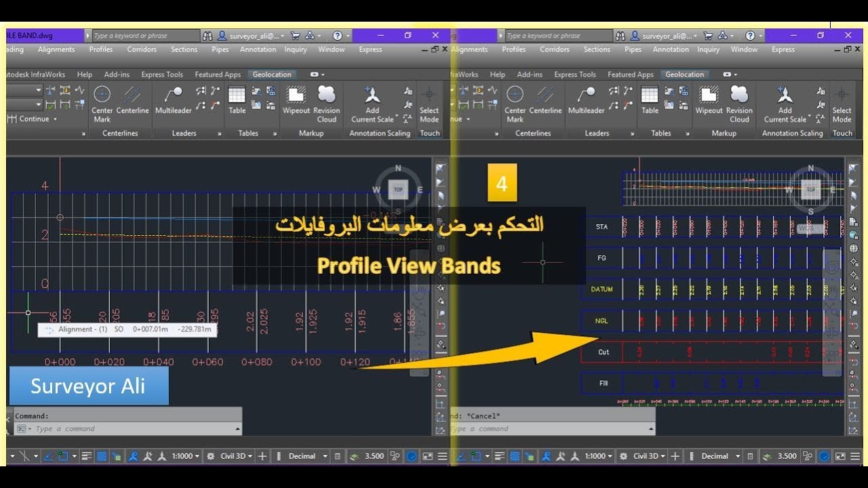Switch to Featured Apps tab, right window
Viewport: 868px width, 488px height.
pyautogui.click(x=631, y=75)
